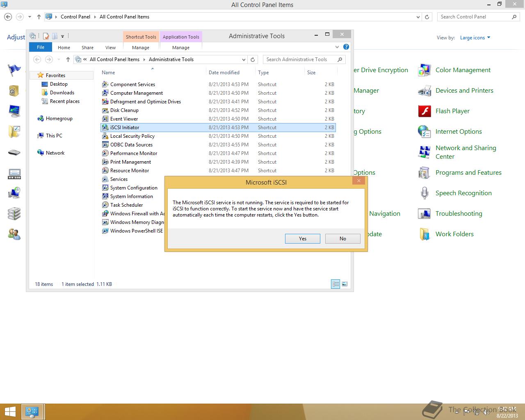Open Desktop in navigation pane
The height and width of the screenshot is (420, 525).
pyautogui.click(x=59, y=84)
